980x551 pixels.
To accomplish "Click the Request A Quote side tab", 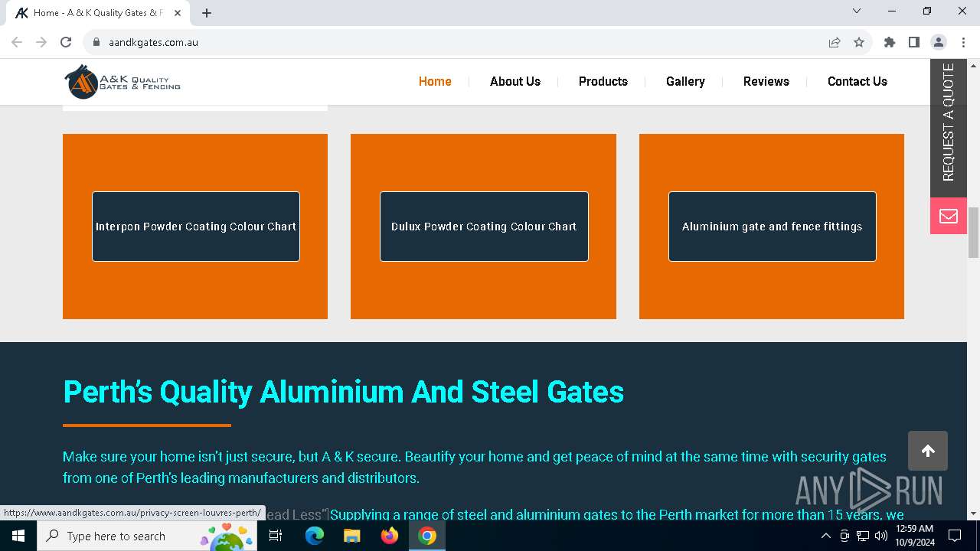I will tap(949, 127).
